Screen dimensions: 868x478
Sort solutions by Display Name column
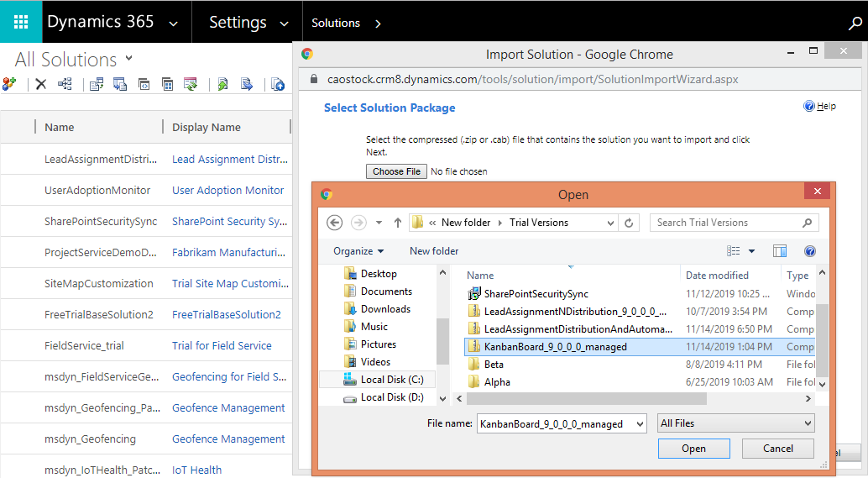pos(207,128)
